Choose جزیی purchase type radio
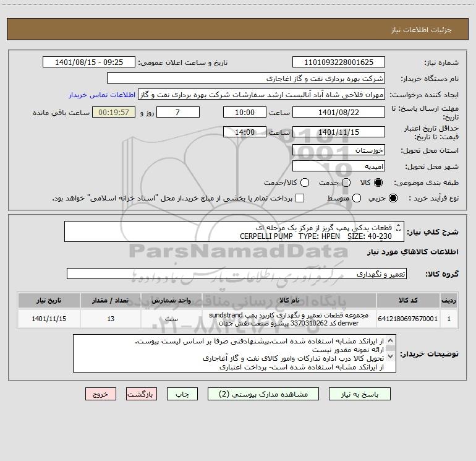 point(393,198)
